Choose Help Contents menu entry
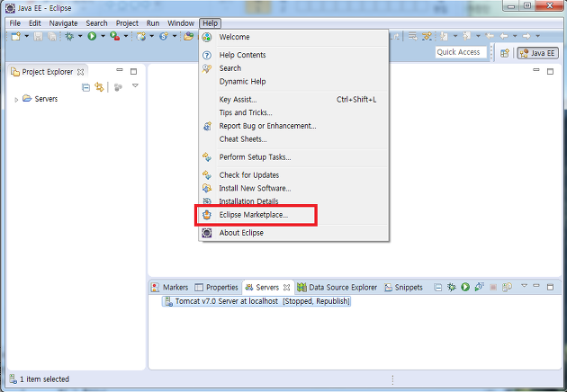The width and height of the screenshot is (567, 392). (x=293, y=55)
